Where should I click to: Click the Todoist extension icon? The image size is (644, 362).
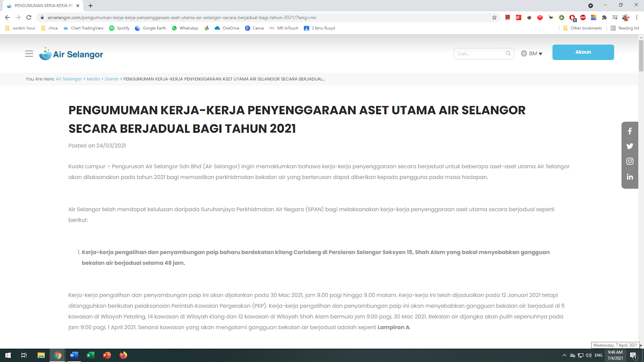(518, 17)
